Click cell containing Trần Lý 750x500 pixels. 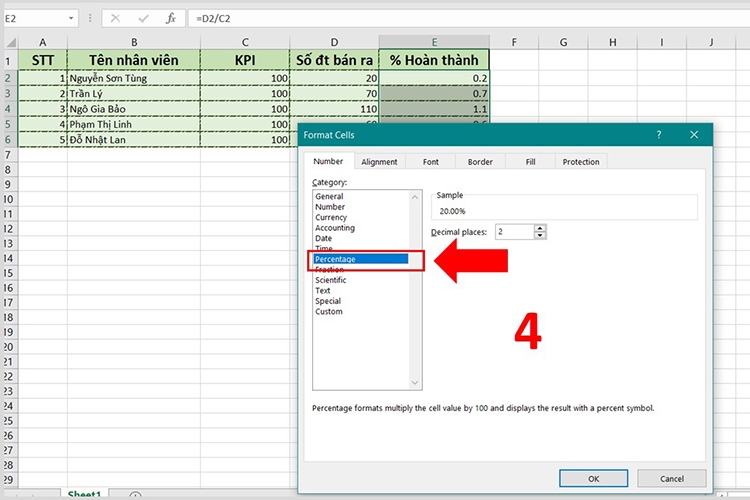134,93
